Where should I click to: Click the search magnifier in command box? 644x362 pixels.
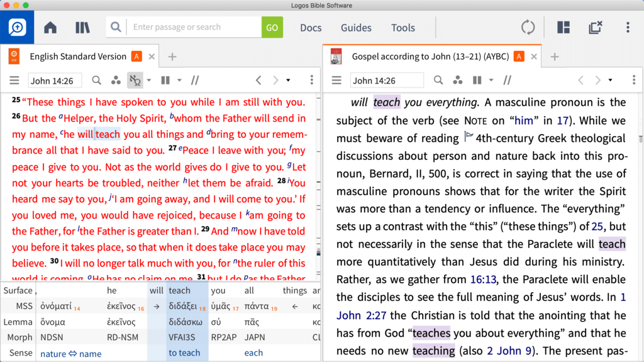[x=116, y=27]
